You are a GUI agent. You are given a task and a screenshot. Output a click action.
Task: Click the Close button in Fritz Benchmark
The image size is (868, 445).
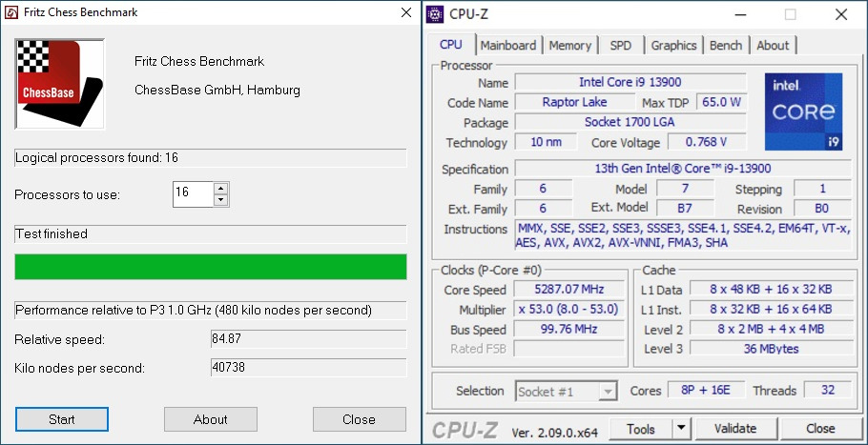[x=359, y=419]
